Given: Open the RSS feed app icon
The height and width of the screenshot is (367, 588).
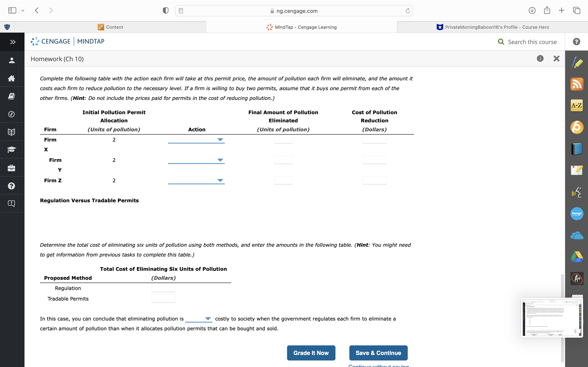Looking at the screenshot, I should coord(577,84).
